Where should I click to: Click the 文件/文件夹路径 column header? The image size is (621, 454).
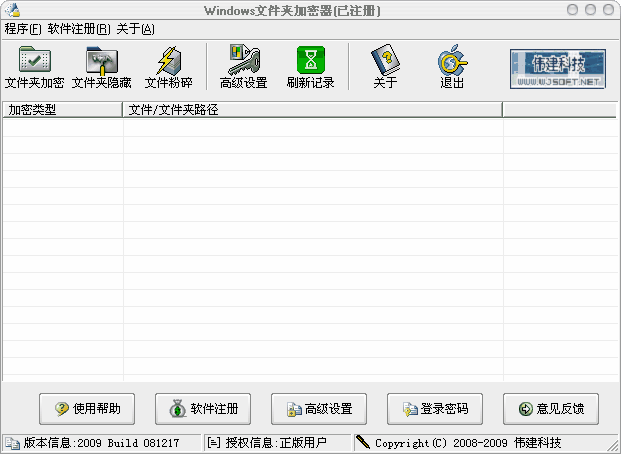tap(312, 109)
